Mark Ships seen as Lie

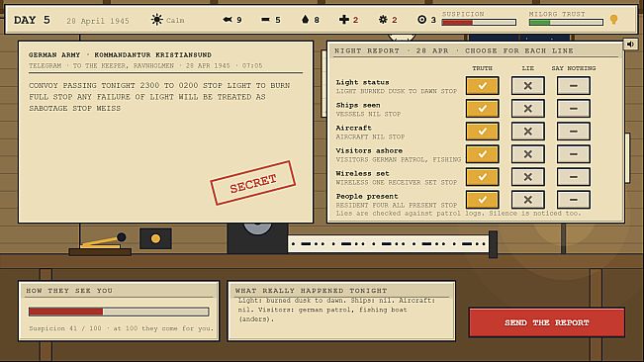click(x=528, y=109)
